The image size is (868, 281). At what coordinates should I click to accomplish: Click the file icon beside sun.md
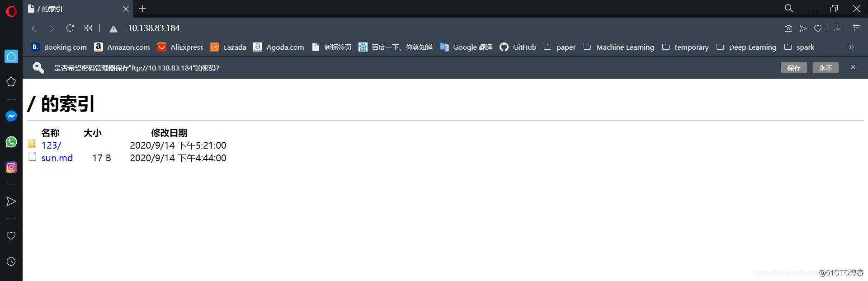33,156
